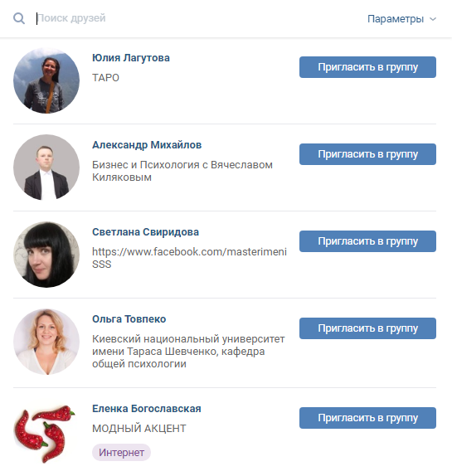Open Ольга Товпеко name link

129,319
